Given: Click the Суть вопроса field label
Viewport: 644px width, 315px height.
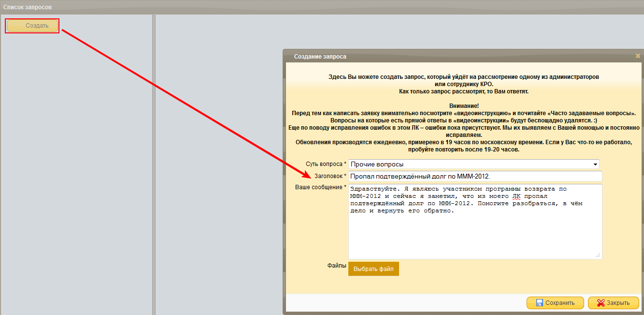Looking at the screenshot, I should (x=326, y=164).
